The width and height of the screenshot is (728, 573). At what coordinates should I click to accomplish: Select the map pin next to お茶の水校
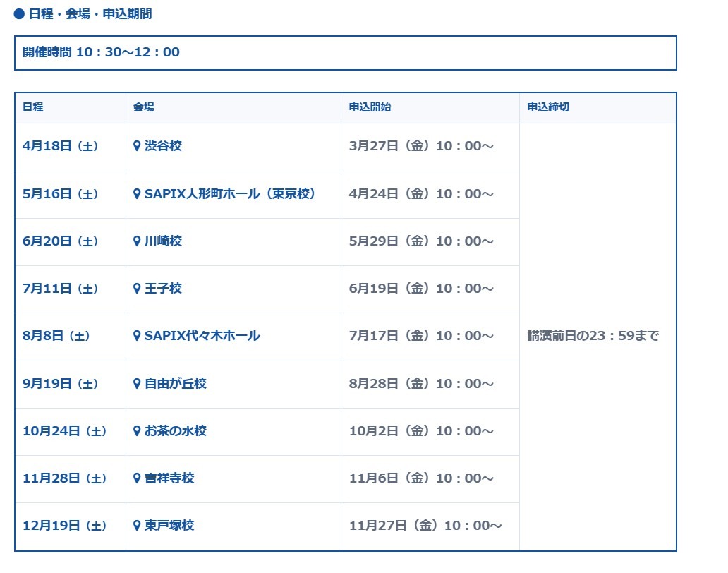coord(137,431)
